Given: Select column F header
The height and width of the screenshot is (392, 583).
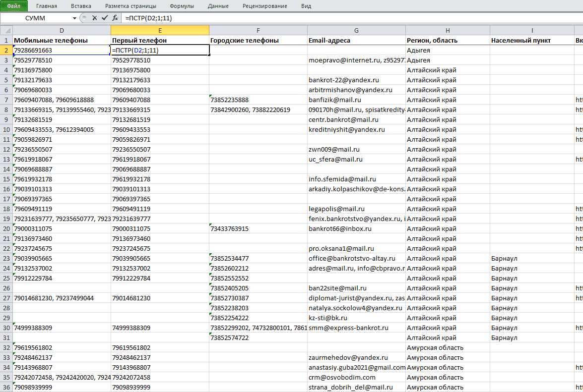Looking at the screenshot, I should click(258, 30).
